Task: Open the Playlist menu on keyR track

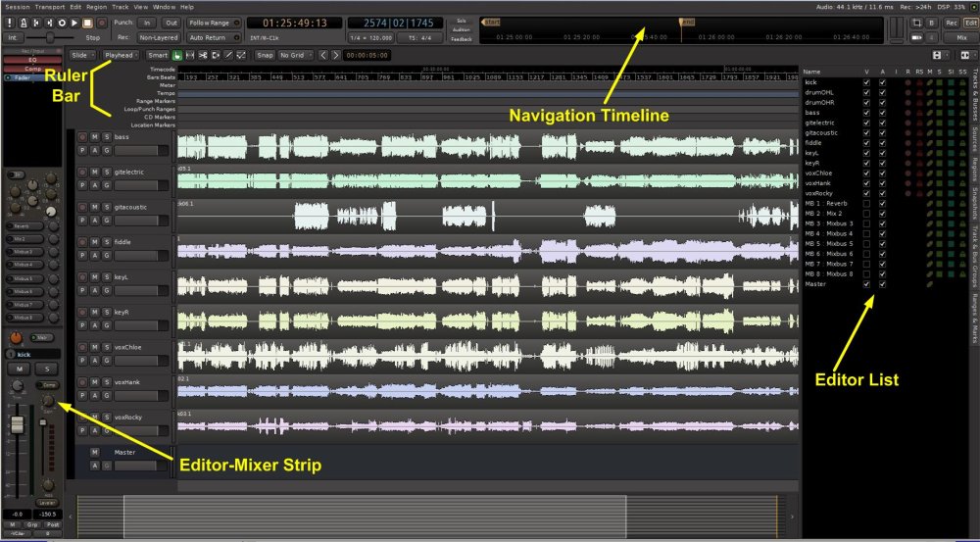Action: pos(82,325)
